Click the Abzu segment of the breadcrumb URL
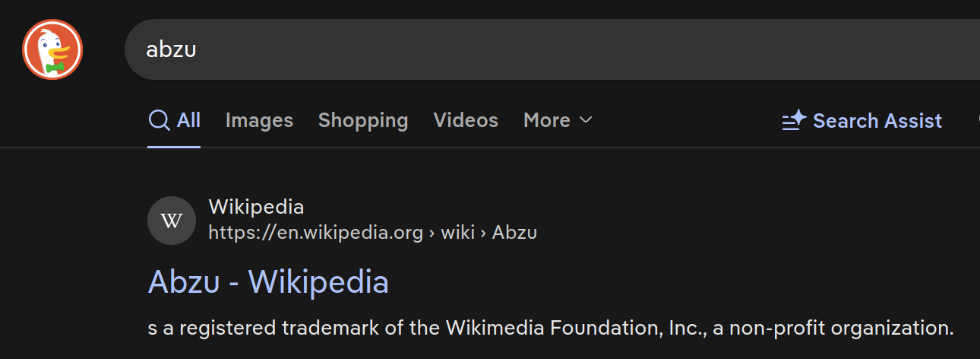Image resolution: width=980 pixels, height=359 pixels. [514, 232]
